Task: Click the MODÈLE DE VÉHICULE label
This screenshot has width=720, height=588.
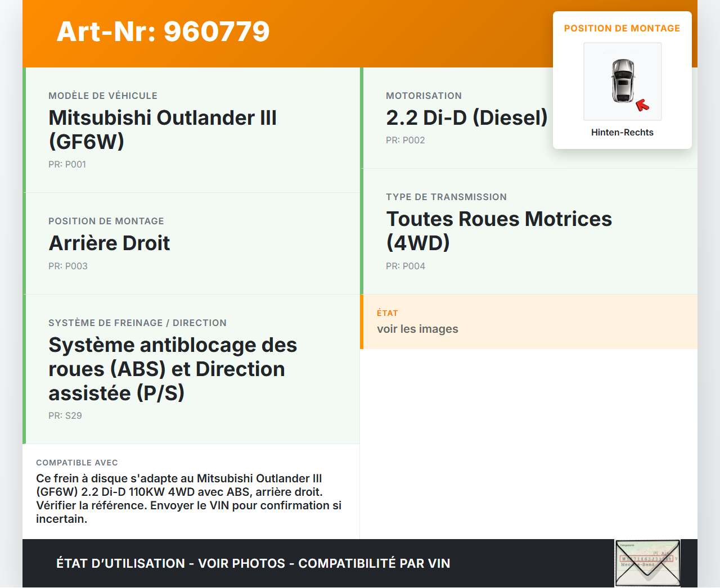Action: pos(103,96)
